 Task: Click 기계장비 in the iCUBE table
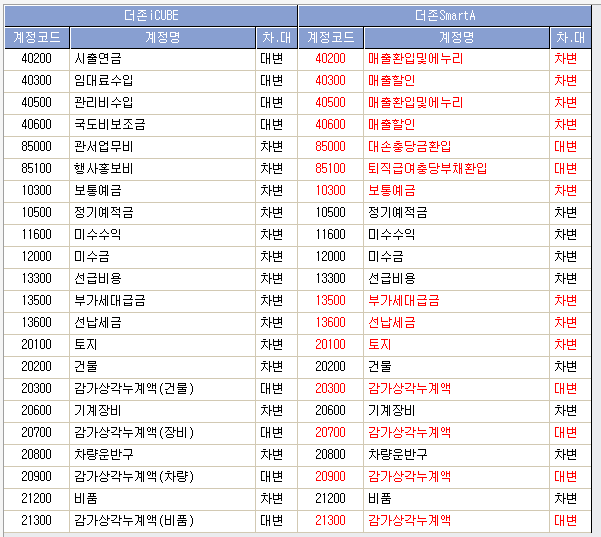click(x=163, y=411)
